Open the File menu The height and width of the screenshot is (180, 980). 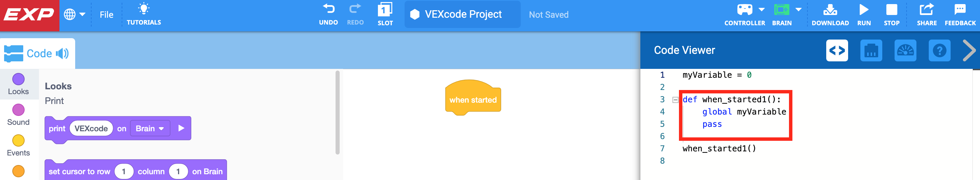(107, 14)
